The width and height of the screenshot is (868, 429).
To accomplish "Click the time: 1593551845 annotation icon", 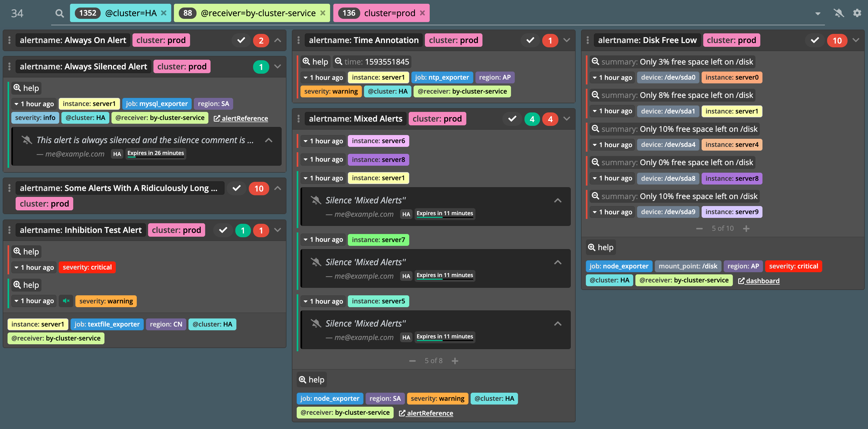I will click(x=339, y=62).
